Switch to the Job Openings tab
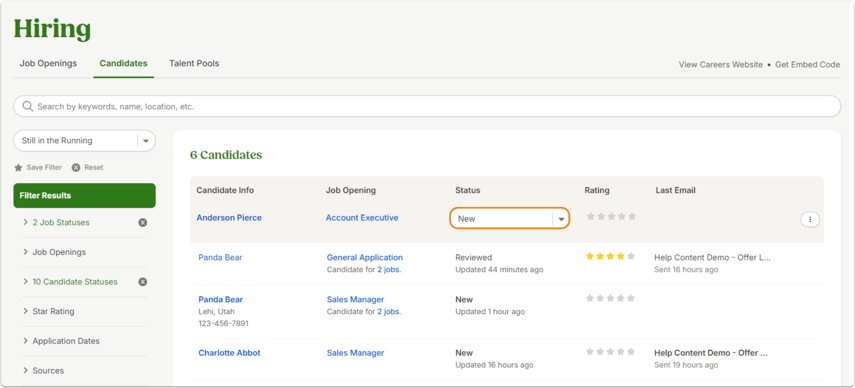The height and width of the screenshot is (388, 855). pos(48,63)
